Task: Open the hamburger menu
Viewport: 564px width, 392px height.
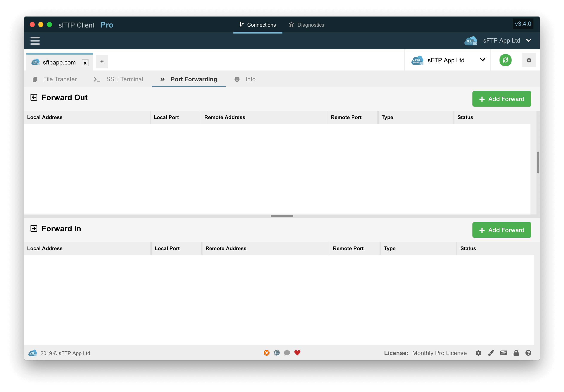Action: pyautogui.click(x=35, y=41)
